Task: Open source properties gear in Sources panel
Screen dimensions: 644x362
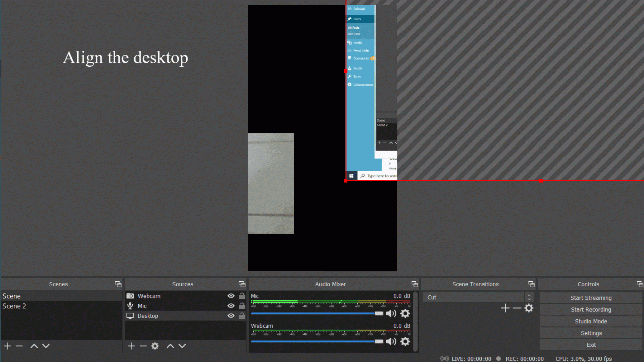Action: pos(155,346)
